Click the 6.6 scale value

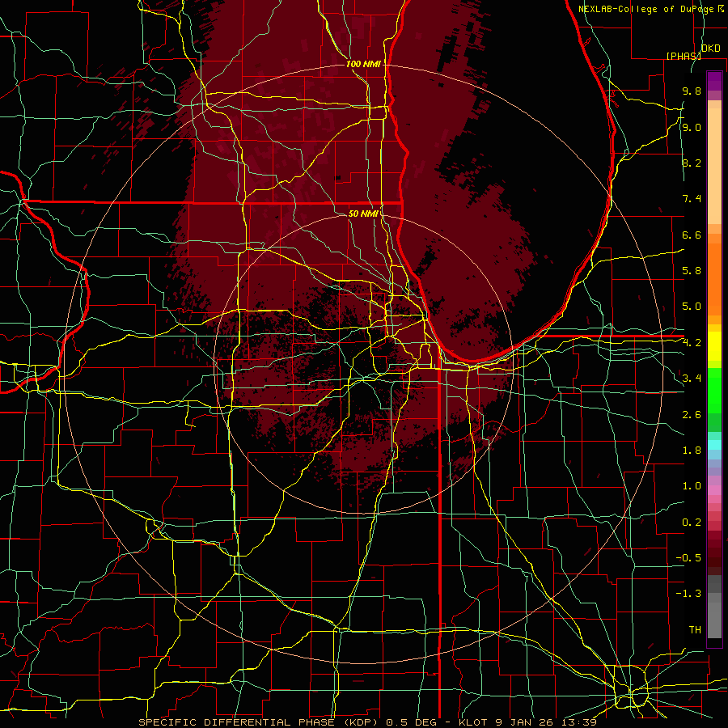point(692,235)
